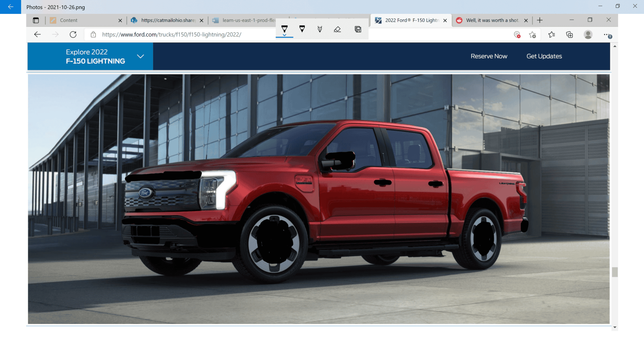Close the Content tab
This screenshot has width=644, height=345.
[120, 20]
